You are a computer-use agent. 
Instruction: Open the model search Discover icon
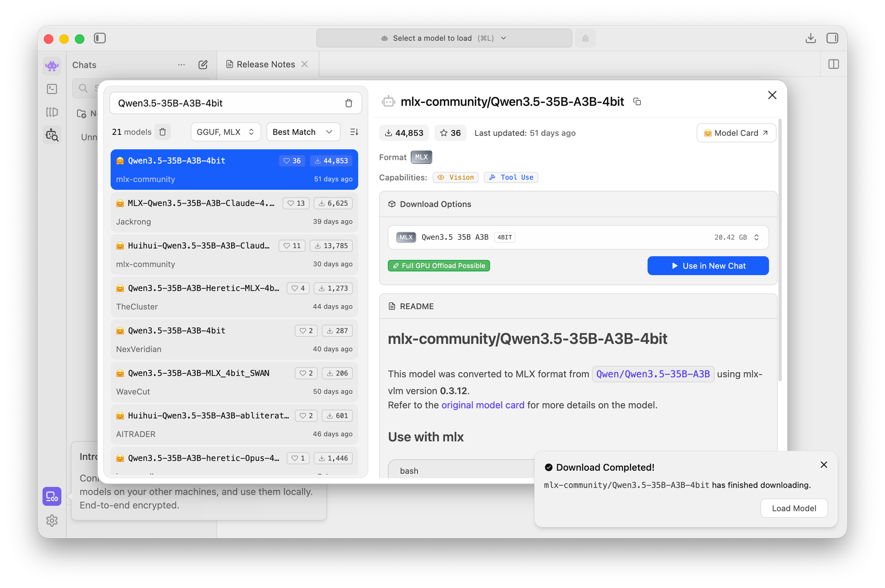(52, 135)
